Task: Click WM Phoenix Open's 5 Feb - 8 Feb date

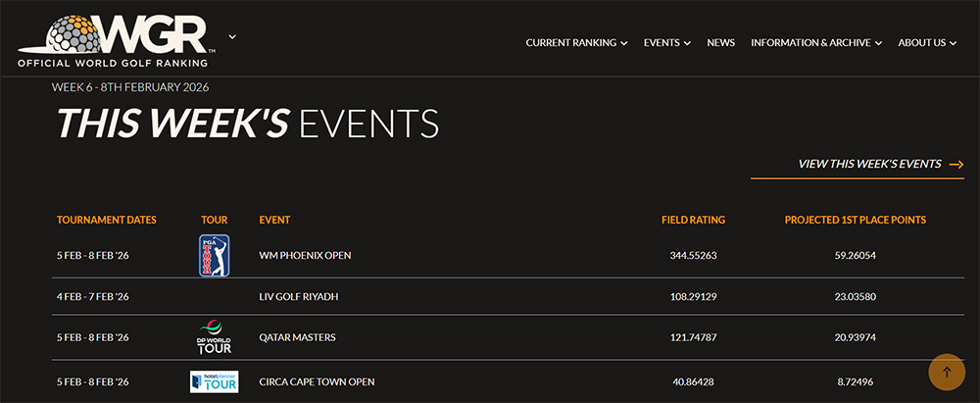Action: tap(92, 255)
